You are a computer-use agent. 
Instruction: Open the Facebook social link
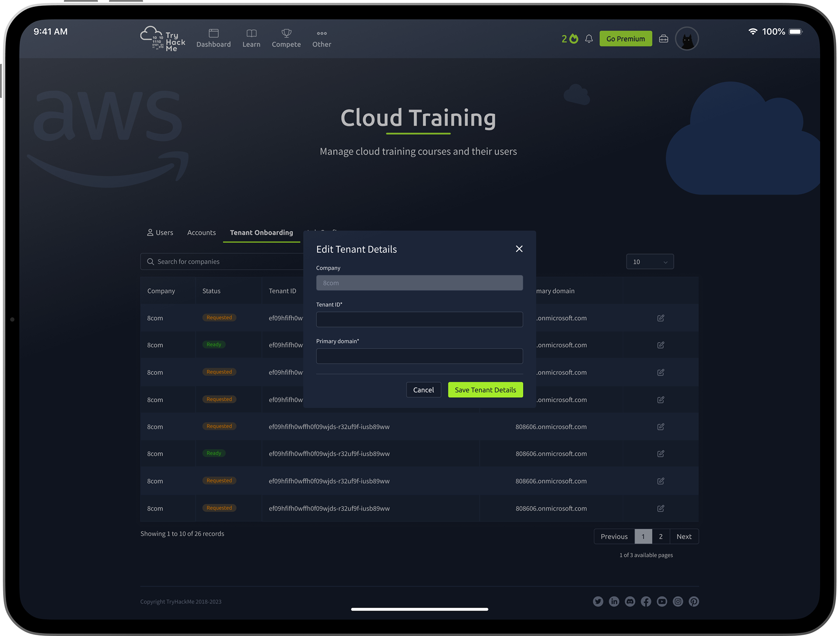(x=646, y=601)
